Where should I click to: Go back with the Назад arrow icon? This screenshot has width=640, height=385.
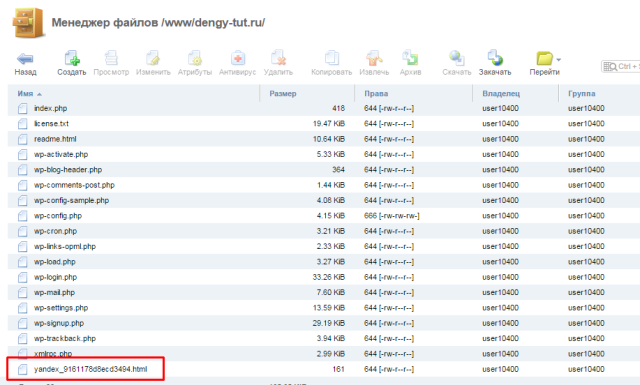point(25,59)
